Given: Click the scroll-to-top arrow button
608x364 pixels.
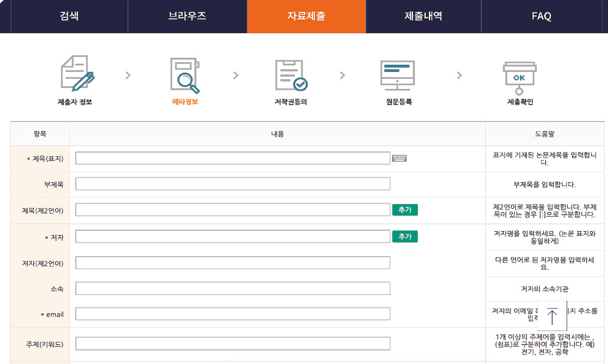Looking at the screenshot, I should 552,316.
